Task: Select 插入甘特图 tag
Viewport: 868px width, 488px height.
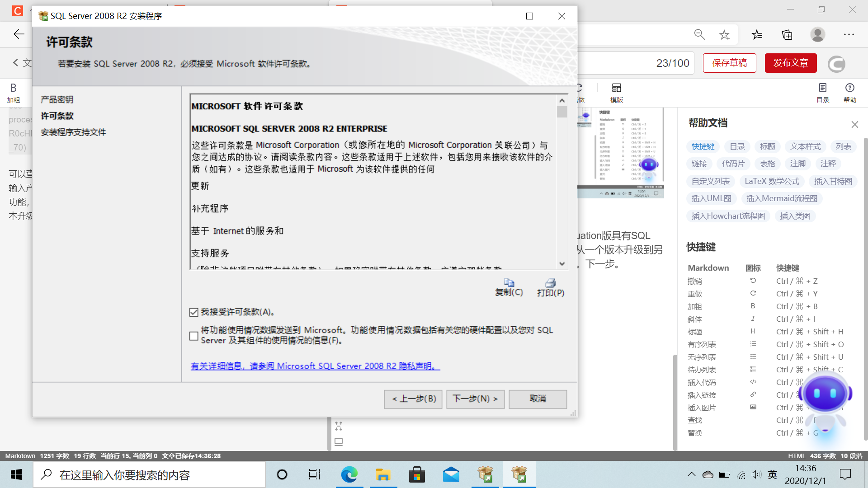Action: (x=833, y=181)
